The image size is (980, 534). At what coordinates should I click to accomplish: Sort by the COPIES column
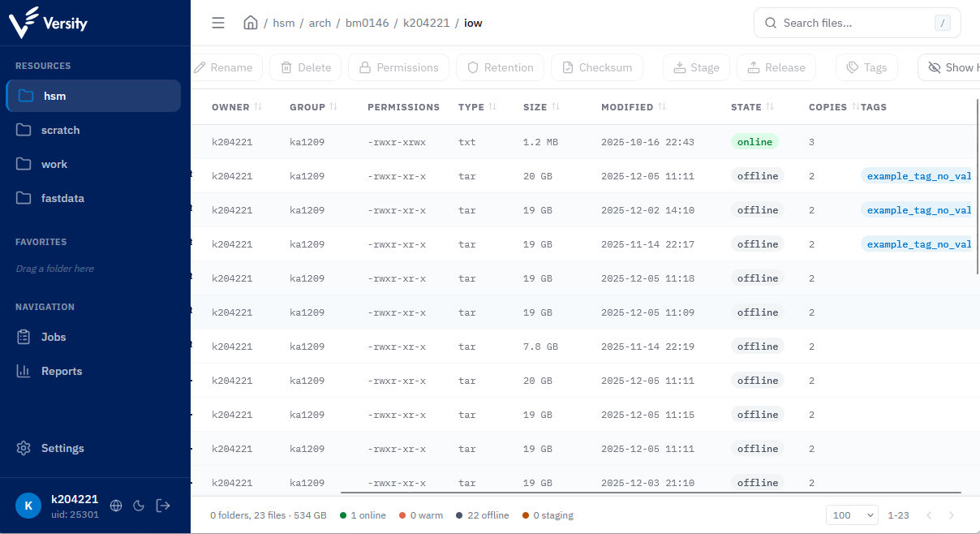click(833, 107)
